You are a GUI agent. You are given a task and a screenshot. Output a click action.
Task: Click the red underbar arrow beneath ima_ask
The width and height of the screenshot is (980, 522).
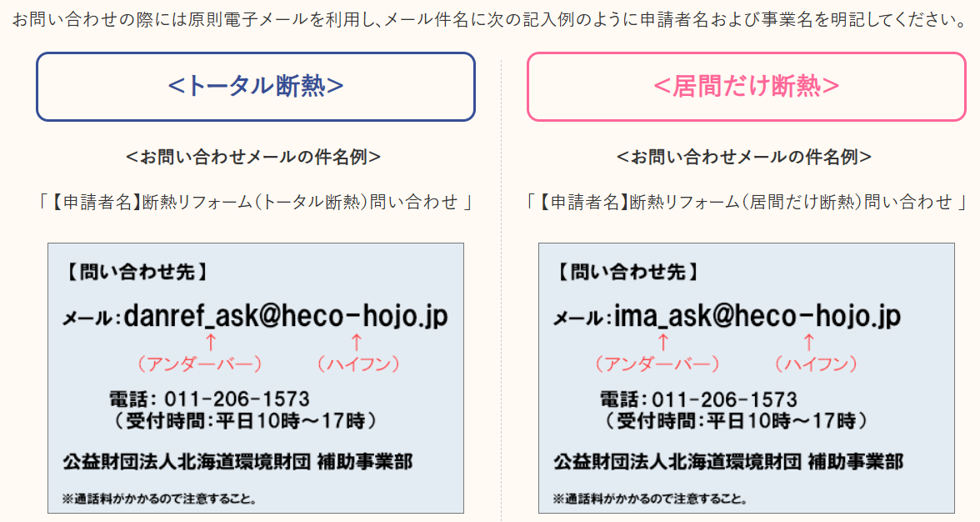click(663, 341)
